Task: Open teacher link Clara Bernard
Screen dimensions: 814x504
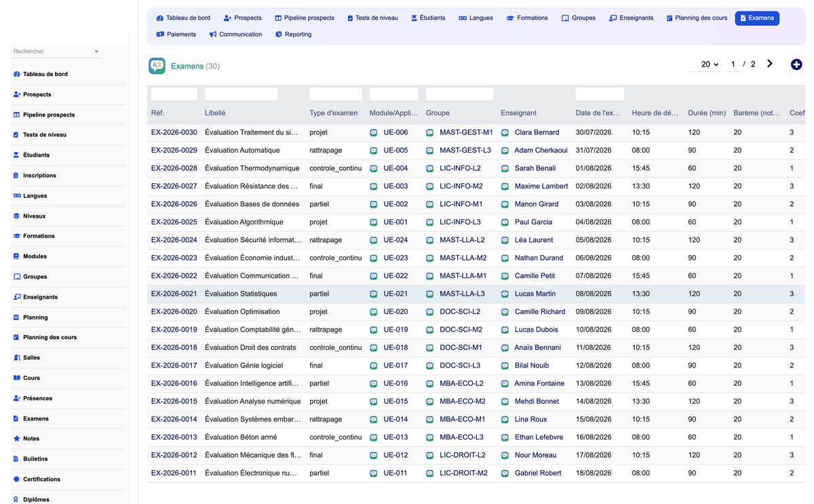Action: pyautogui.click(x=537, y=132)
